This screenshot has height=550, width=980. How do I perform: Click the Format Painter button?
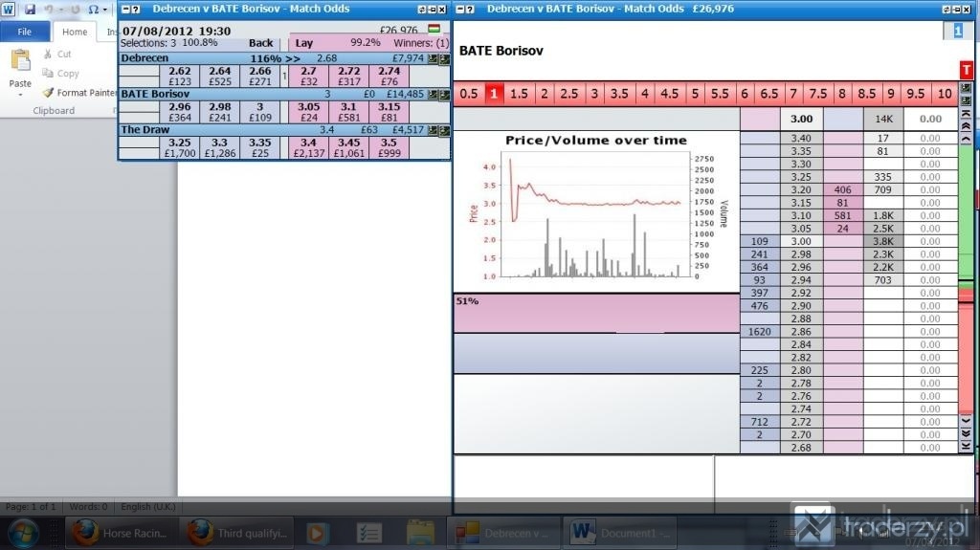pyautogui.click(x=79, y=93)
